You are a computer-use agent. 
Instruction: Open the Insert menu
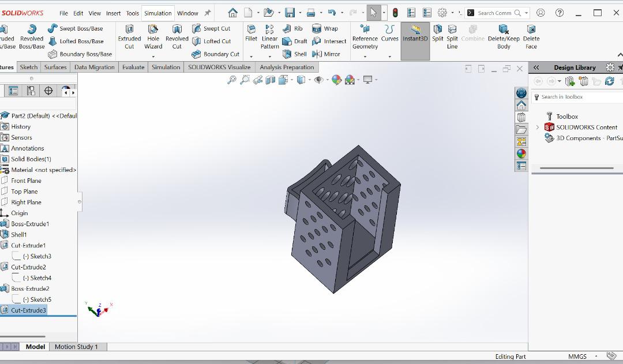coord(113,13)
